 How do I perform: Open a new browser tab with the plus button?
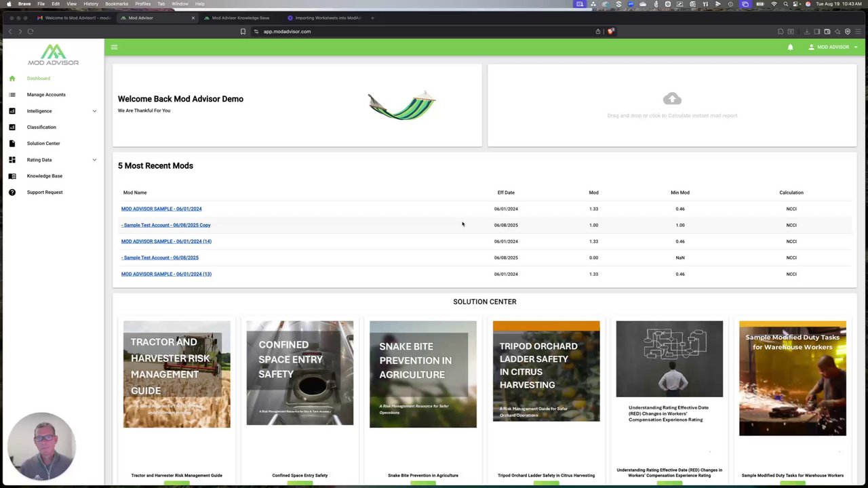(372, 18)
